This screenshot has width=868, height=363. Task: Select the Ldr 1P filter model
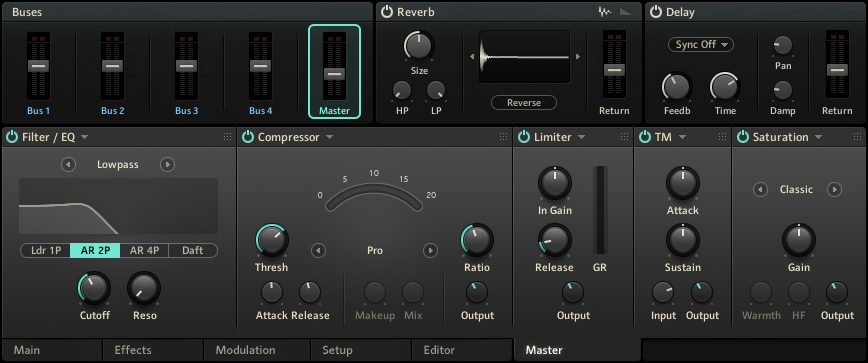[x=45, y=251]
